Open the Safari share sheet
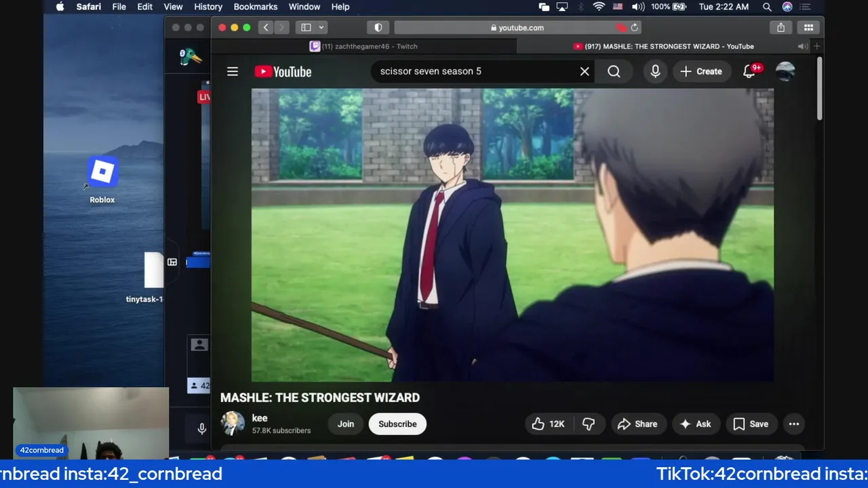The image size is (868, 488). coord(781,28)
